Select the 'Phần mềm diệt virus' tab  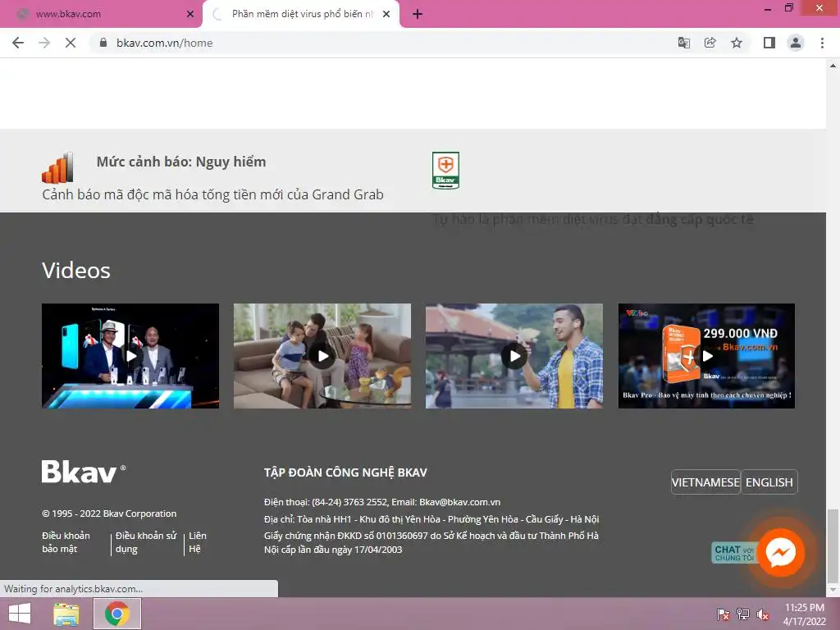click(301, 15)
